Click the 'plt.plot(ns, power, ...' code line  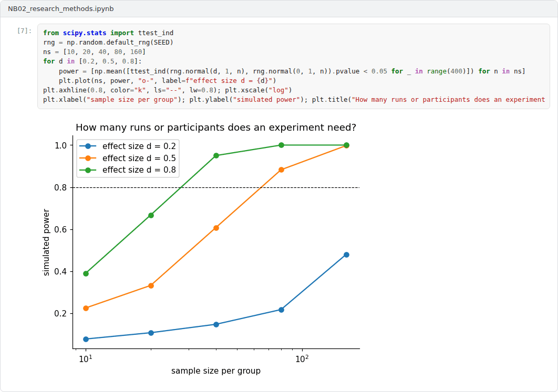(x=167, y=81)
